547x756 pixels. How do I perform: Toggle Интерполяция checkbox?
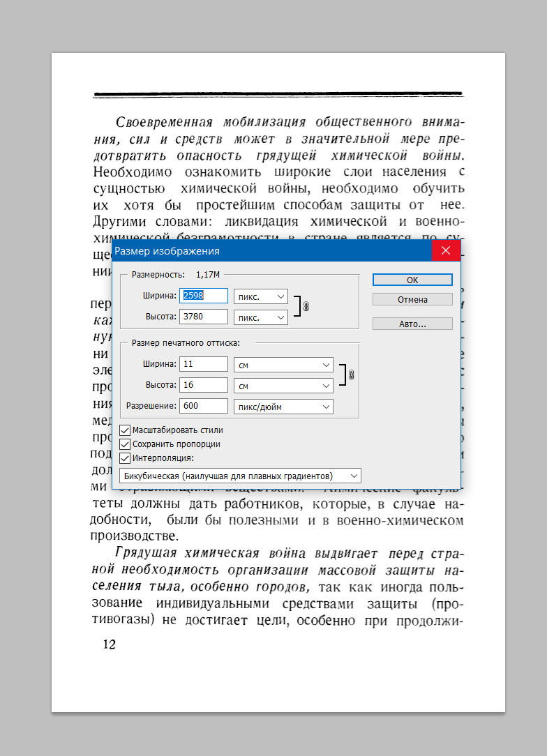(125, 458)
